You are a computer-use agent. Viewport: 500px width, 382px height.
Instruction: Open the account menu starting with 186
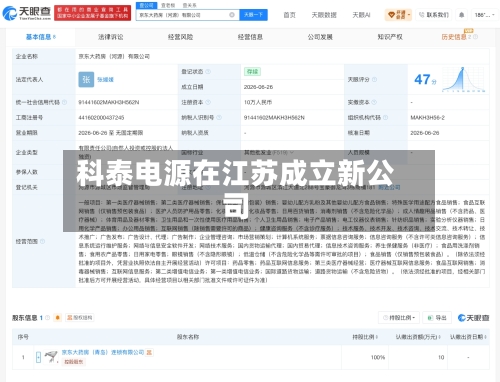point(485,15)
